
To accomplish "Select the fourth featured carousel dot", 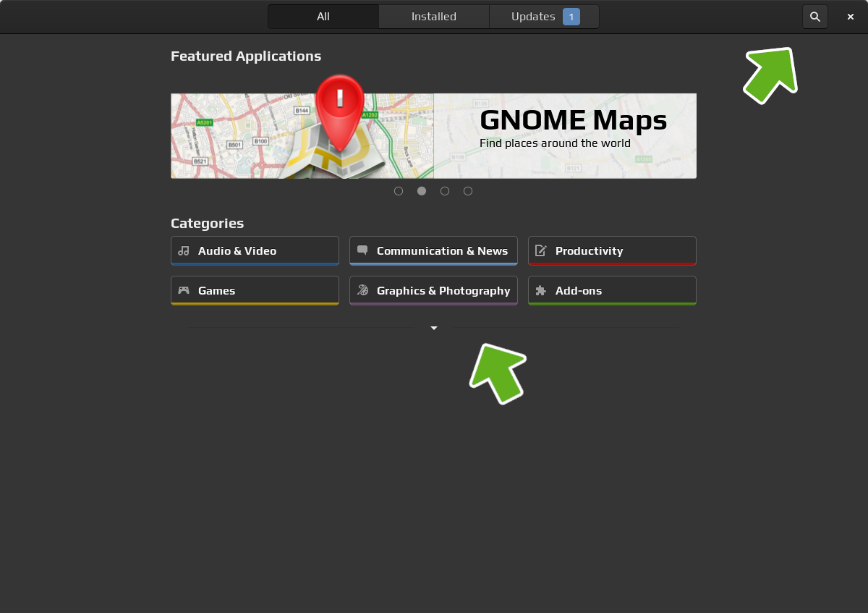I will click(468, 191).
